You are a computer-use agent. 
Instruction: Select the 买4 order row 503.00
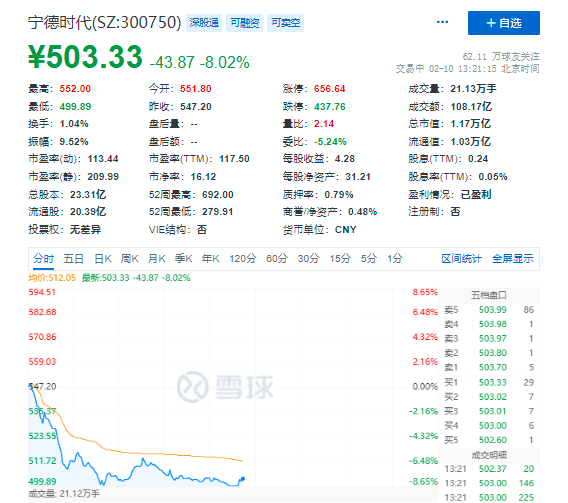pos(489,426)
